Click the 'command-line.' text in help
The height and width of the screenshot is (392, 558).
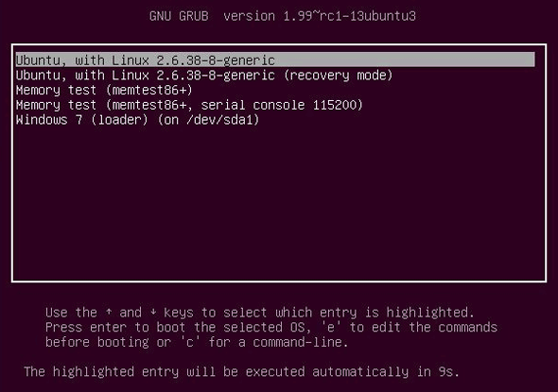click(301, 342)
